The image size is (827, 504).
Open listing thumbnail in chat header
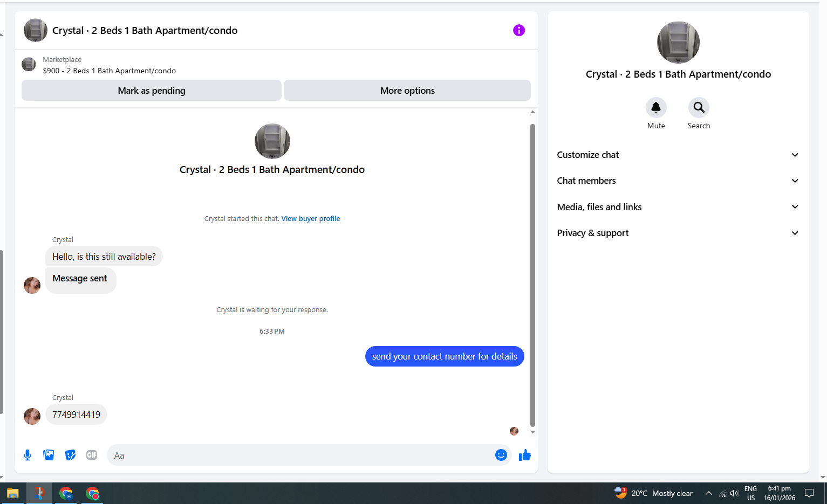[x=36, y=30]
